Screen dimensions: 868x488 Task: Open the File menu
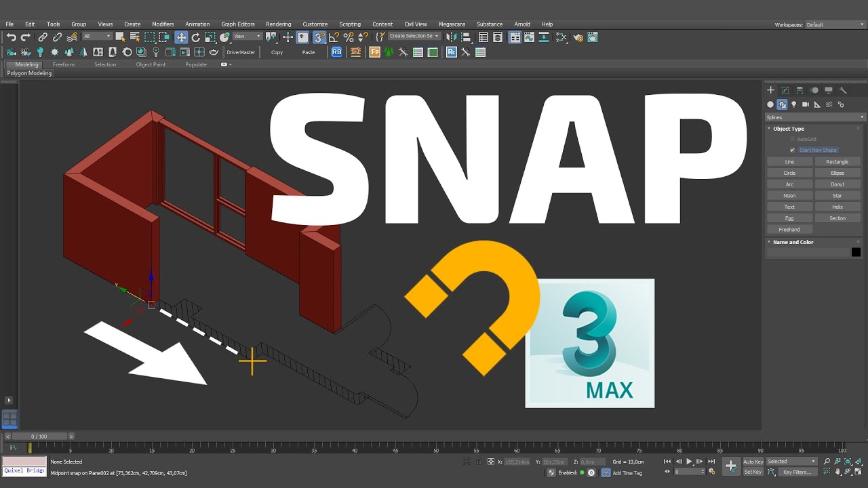[x=9, y=24]
